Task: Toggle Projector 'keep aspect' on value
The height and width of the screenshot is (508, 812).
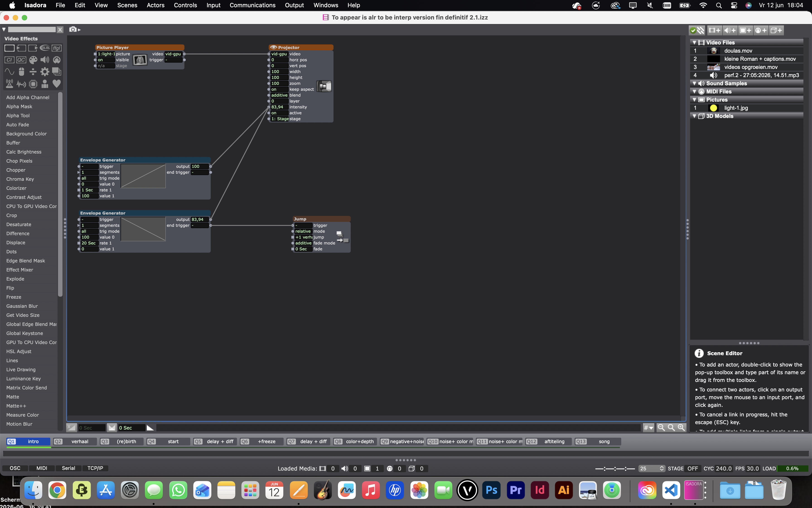Action: [x=279, y=89]
